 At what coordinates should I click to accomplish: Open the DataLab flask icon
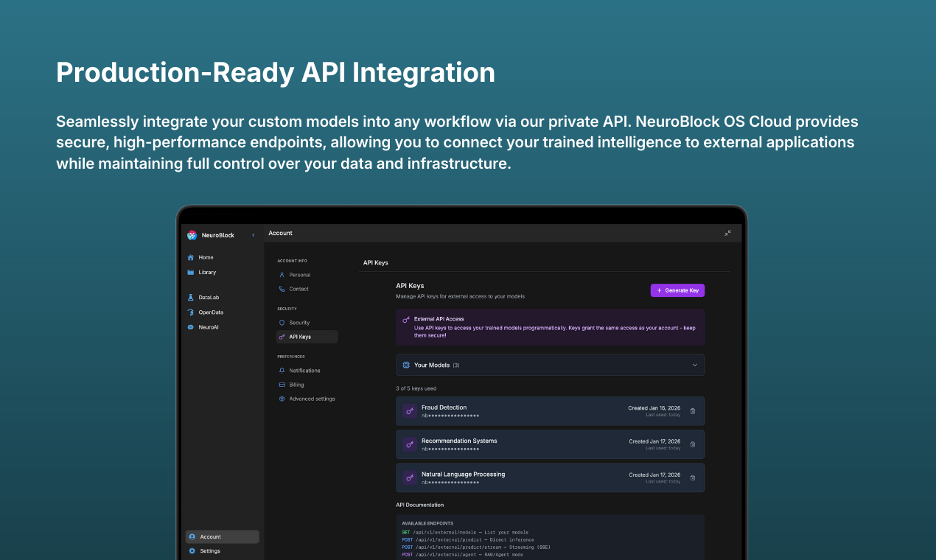[x=191, y=297]
